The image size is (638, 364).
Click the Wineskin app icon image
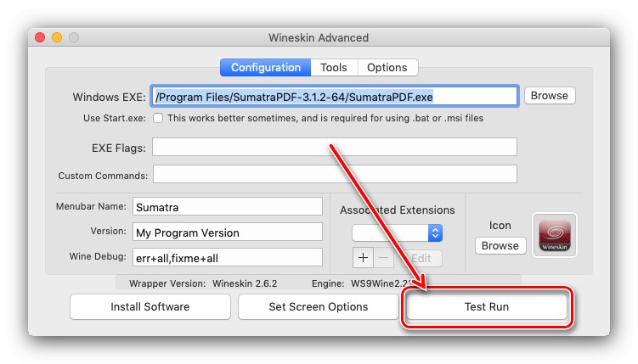click(554, 232)
